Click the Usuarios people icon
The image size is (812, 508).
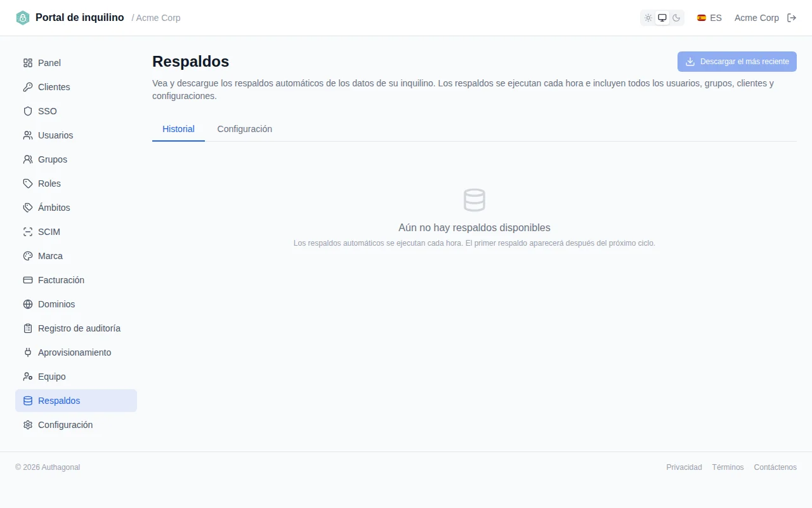28,135
